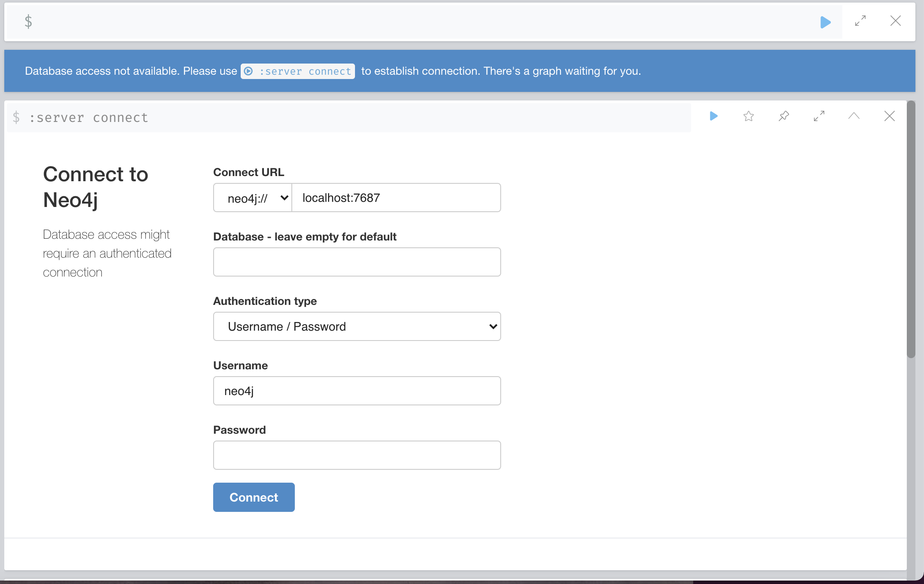Click the vertical scrollbar thumb
This screenshot has width=924, height=584.
pyautogui.click(x=911, y=229)
